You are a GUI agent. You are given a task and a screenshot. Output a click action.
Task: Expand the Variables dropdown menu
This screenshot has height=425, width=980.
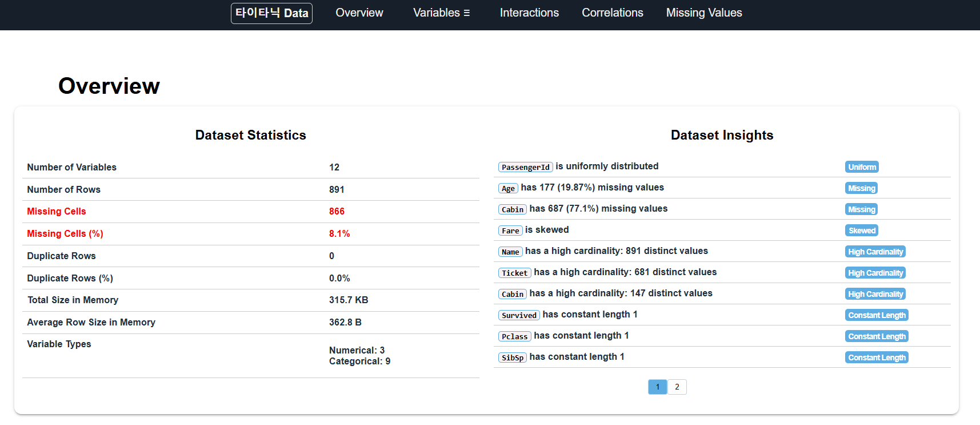441,13
